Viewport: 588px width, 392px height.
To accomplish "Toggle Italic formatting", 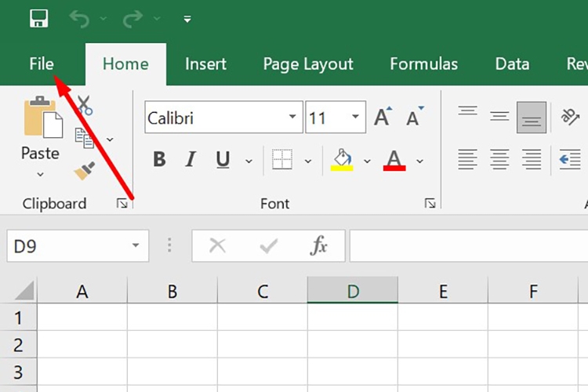I will (191, 159).
